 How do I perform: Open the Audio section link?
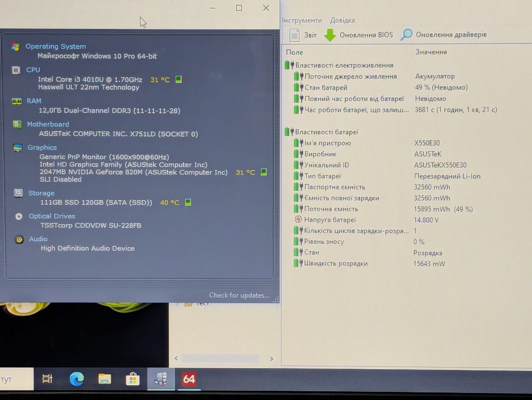38,239
